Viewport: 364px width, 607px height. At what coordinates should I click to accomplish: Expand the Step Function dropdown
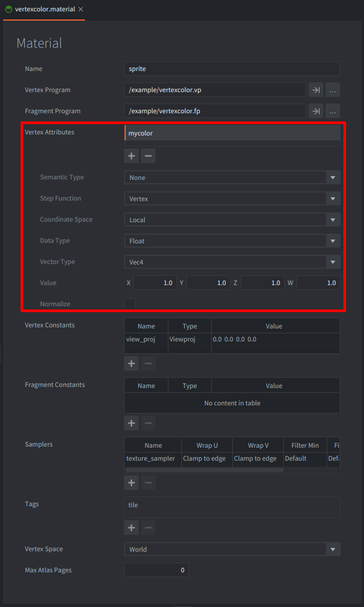(232, 199)
